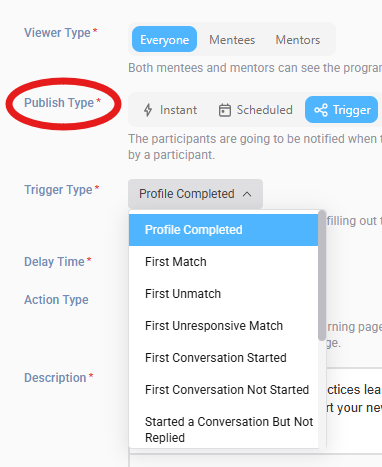Viewport: 382px width, 467px height.
Task: Choose Scheduled publish type
Action: 256,110
